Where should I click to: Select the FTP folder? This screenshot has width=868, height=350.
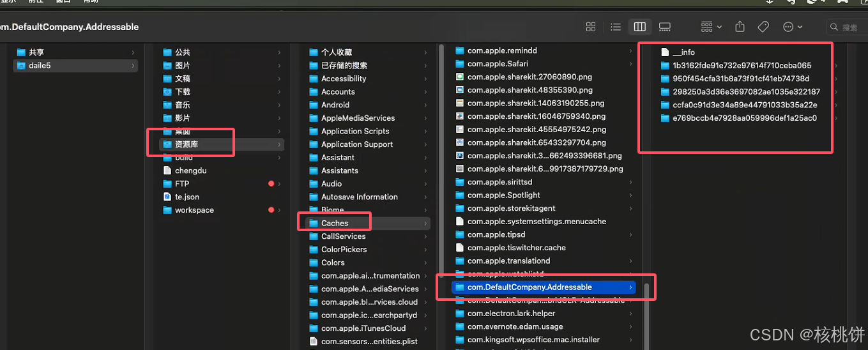(x=222, y=184)
